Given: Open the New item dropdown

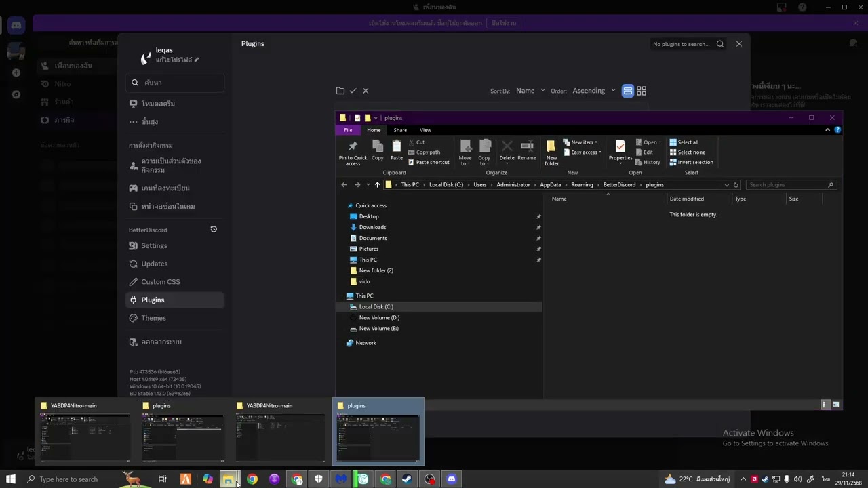Looking at the screenshot, I should pyautogui.click(x=580, y=142).
